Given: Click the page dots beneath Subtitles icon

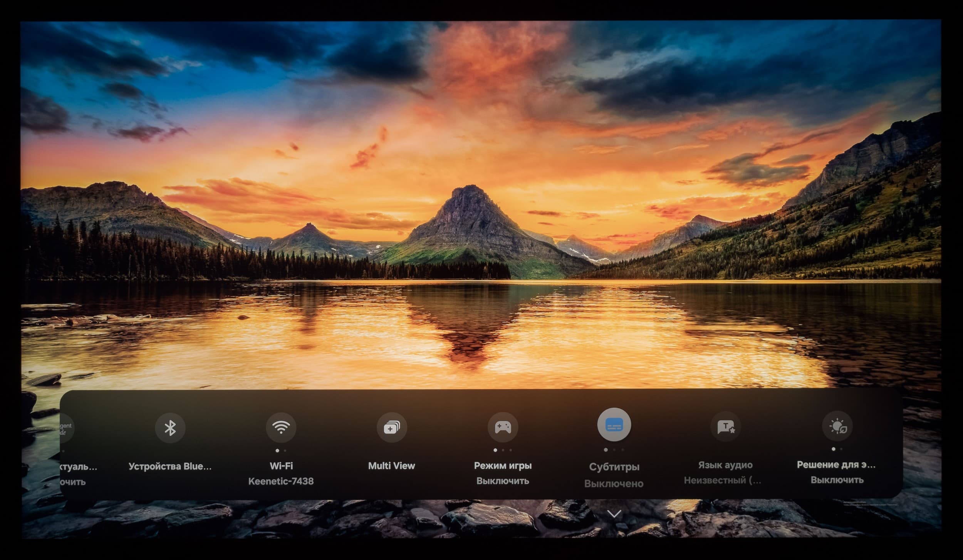Looking at the screenshot, I should tap(614, 450).
